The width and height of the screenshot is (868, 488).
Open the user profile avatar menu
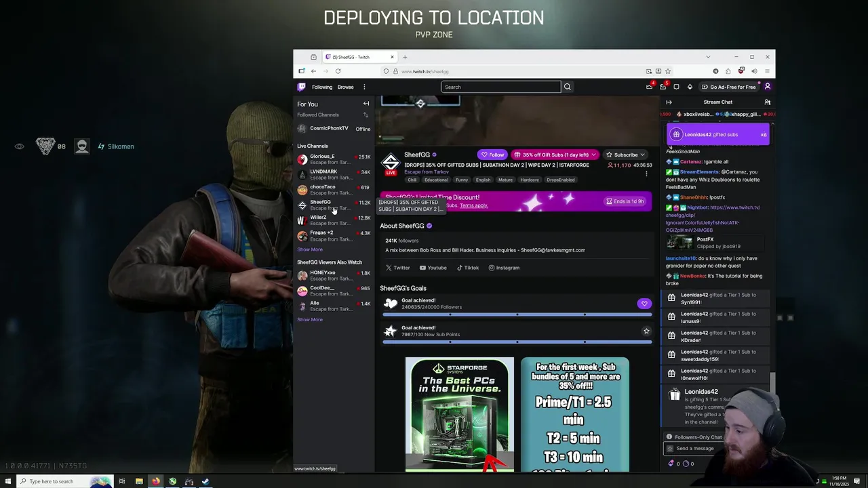768,87
